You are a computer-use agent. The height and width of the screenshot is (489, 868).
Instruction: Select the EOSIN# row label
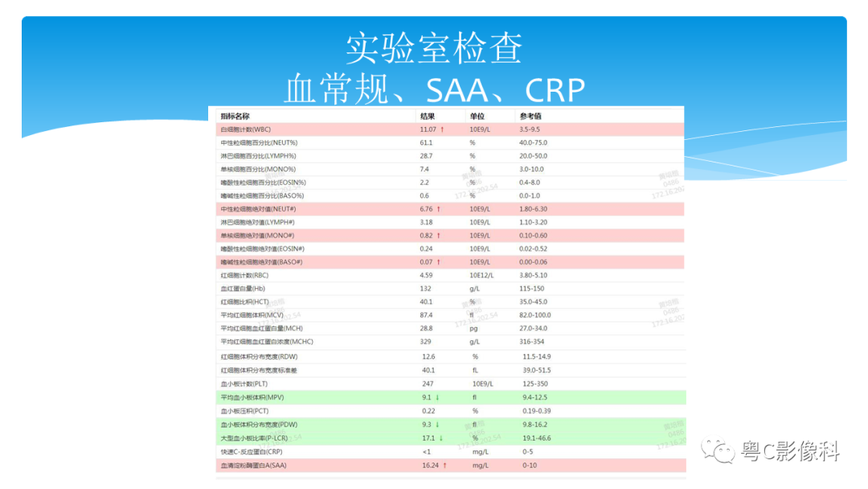(x=262, y=249)
